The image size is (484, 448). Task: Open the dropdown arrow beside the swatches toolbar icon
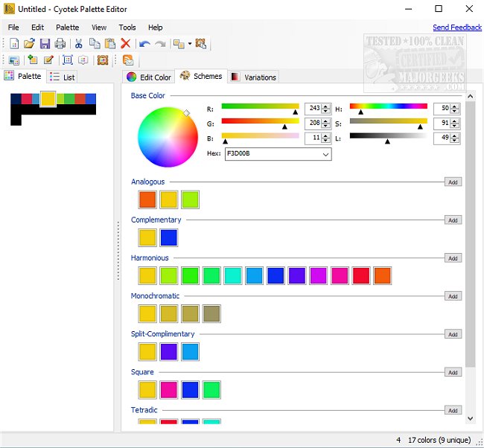(189, 44)
